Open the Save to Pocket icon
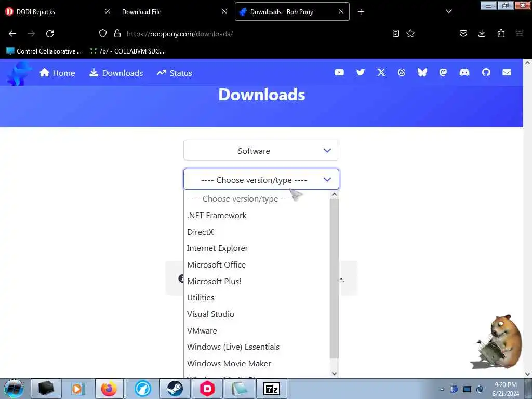The image size is (532, 399). pos(463,33)
